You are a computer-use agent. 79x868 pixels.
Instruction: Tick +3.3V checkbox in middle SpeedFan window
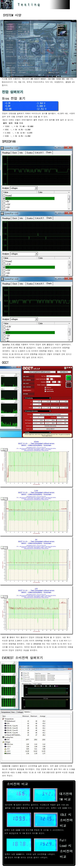coord(4,264)
